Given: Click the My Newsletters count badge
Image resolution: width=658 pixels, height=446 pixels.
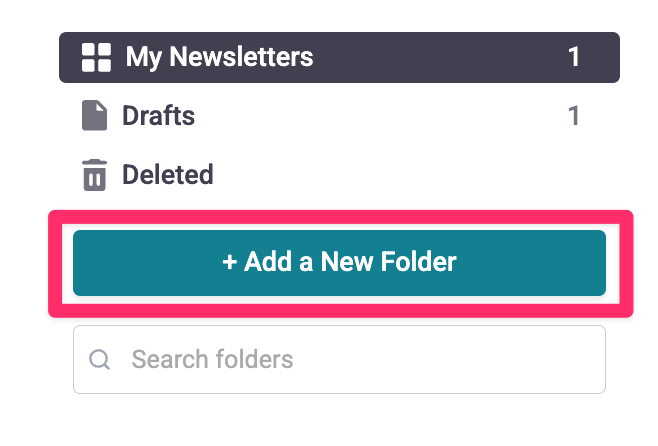Looking at the screenshot, I should tap(574, 57).
